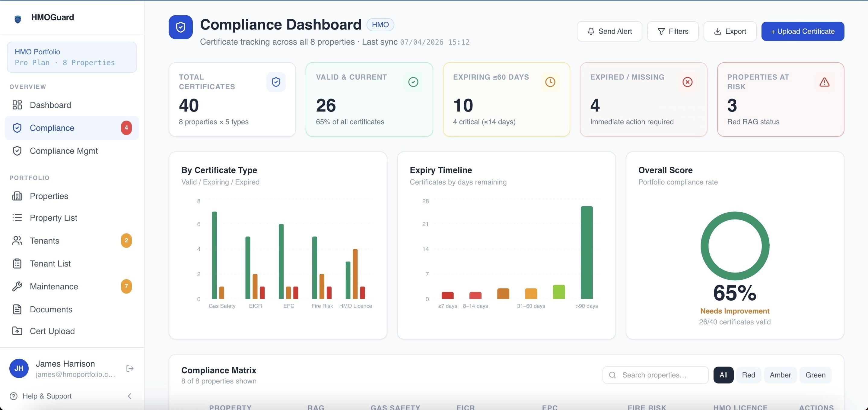
Task: Select the Green filter in Compliance Matrix
Action: (816, 375)
